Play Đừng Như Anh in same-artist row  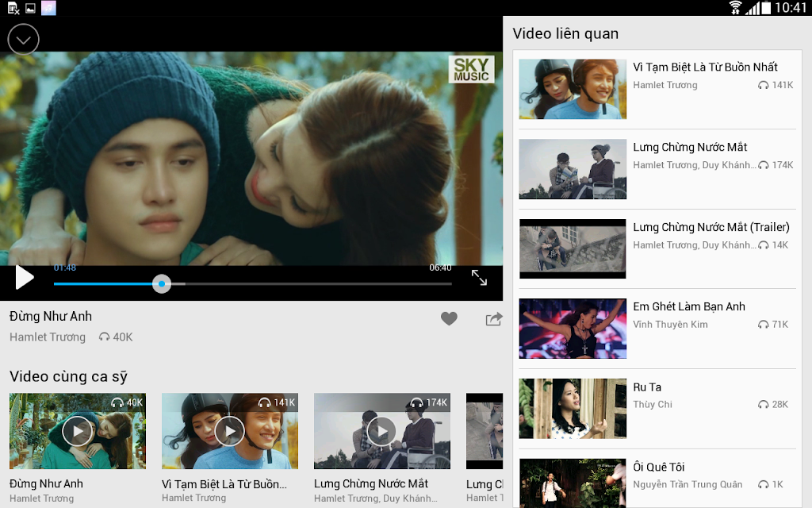78,431
